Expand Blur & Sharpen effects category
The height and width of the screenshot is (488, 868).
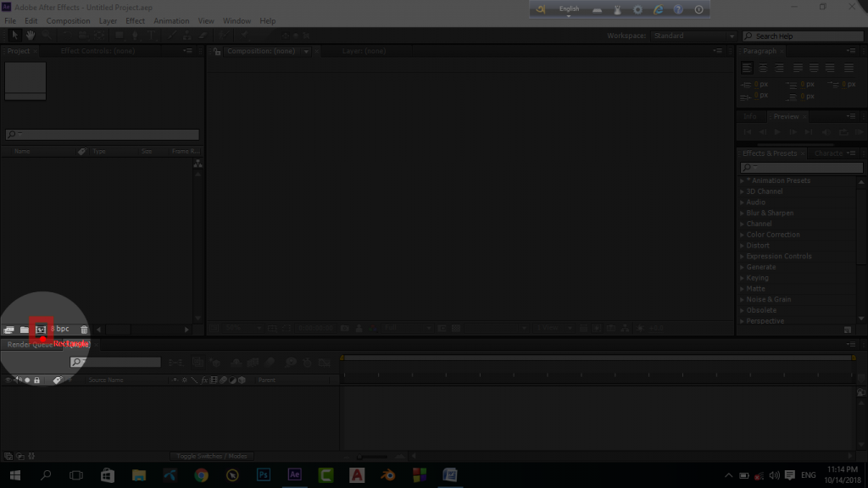(x=743, y=213)
